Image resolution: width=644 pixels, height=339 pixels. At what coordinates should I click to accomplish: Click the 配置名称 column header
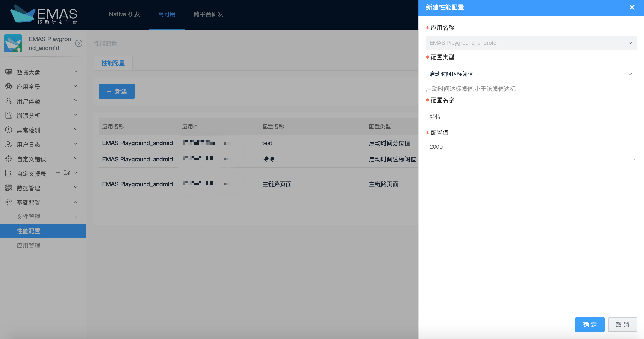tap(273, 126)
